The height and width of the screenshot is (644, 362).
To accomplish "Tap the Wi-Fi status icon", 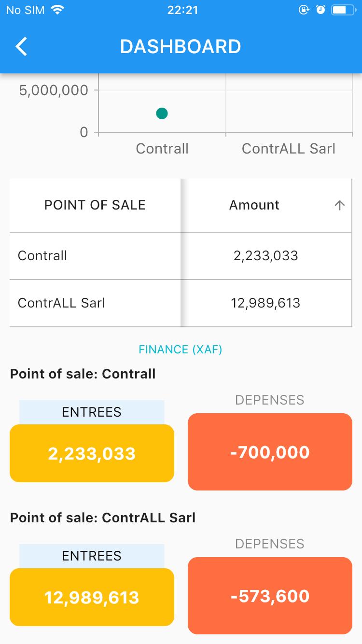I will point(58,10).
